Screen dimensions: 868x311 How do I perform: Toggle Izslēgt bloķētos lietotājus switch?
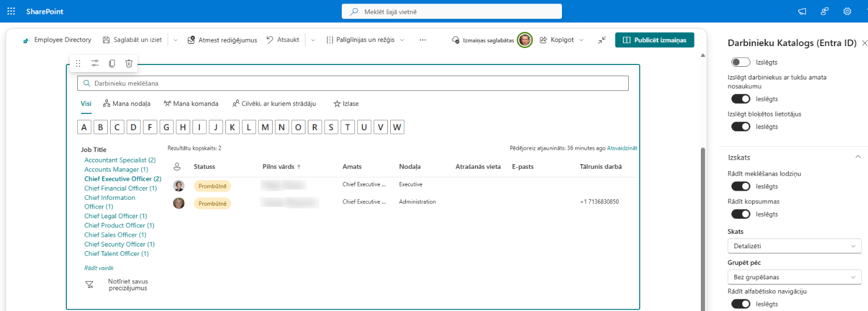click(x=741, y=127)
